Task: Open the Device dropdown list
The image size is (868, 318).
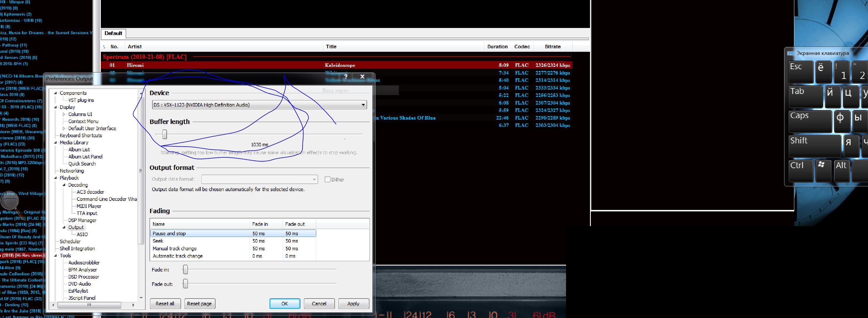Action: coord(363,105)
